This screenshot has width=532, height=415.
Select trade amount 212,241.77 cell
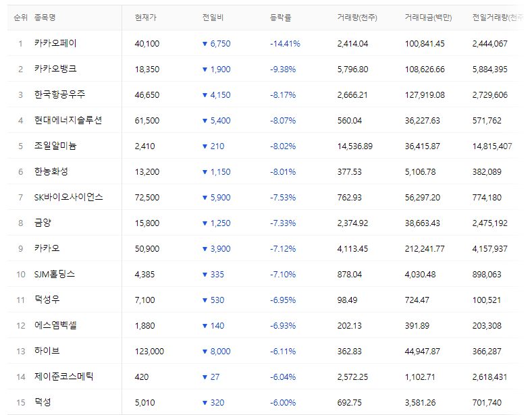pos(425,249)
